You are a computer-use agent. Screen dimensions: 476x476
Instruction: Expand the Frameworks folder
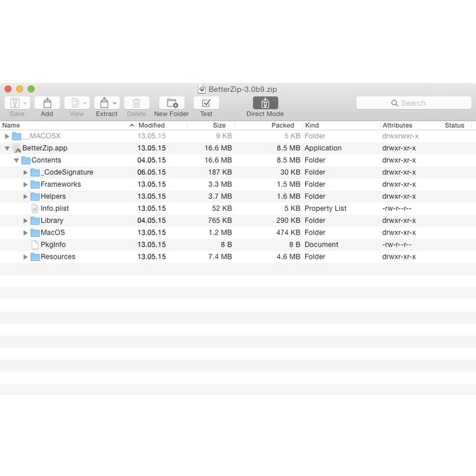26,184
